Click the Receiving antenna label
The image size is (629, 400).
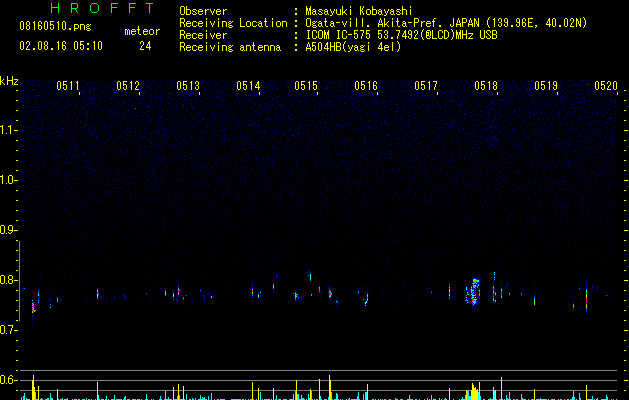coord(230,47)
